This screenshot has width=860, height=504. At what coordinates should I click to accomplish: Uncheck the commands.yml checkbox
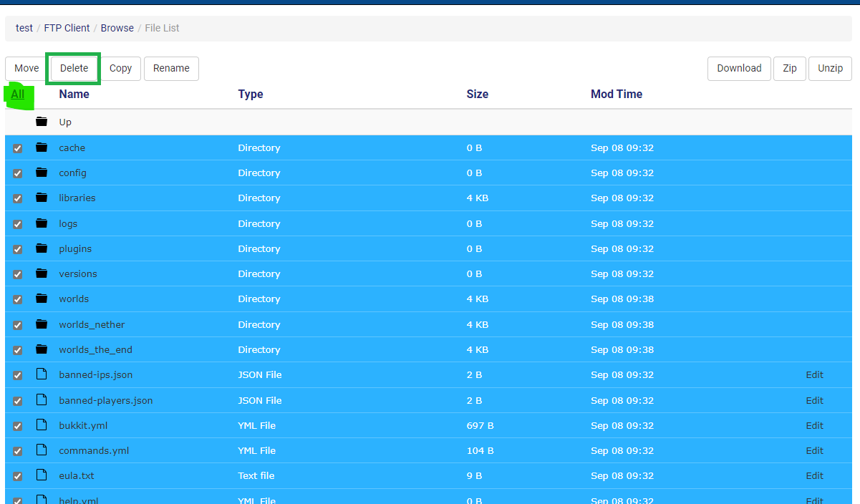[x=18, y=451]
